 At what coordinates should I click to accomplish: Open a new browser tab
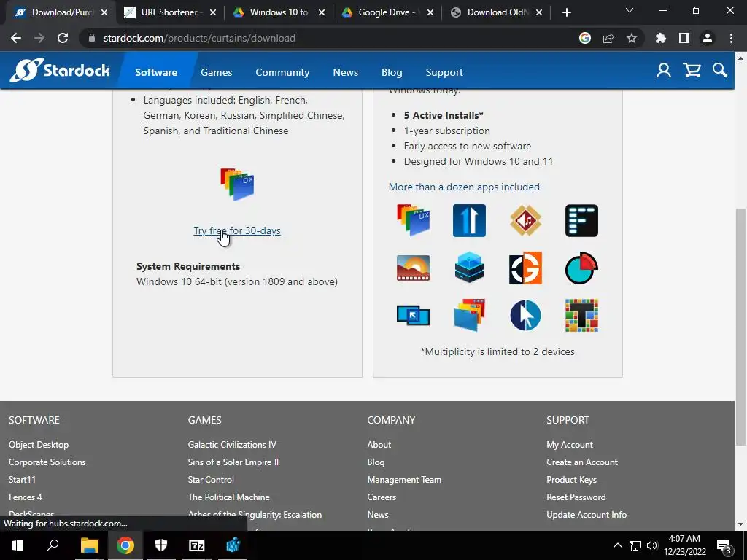coord(566,12)
